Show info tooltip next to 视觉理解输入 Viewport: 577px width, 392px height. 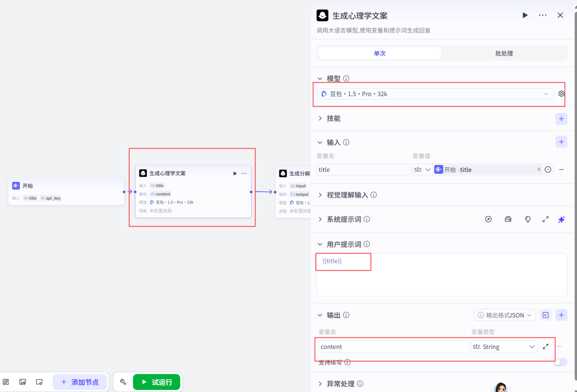[x=373, y=195]
